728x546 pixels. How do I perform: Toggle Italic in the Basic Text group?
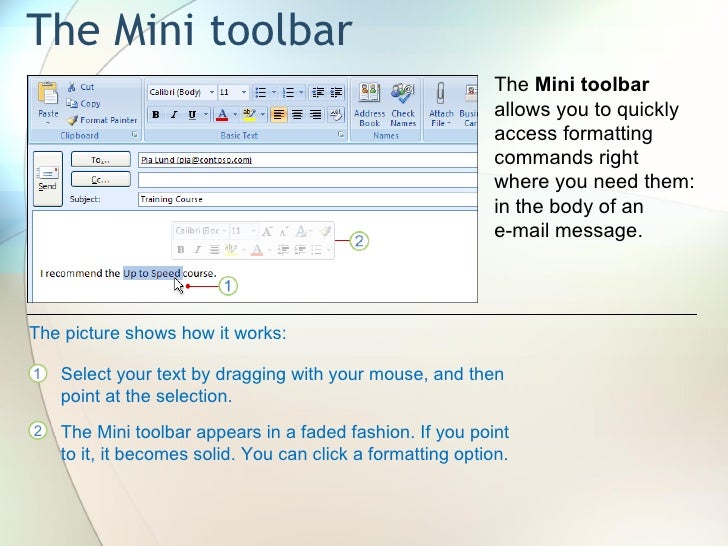tap(174, 114)
